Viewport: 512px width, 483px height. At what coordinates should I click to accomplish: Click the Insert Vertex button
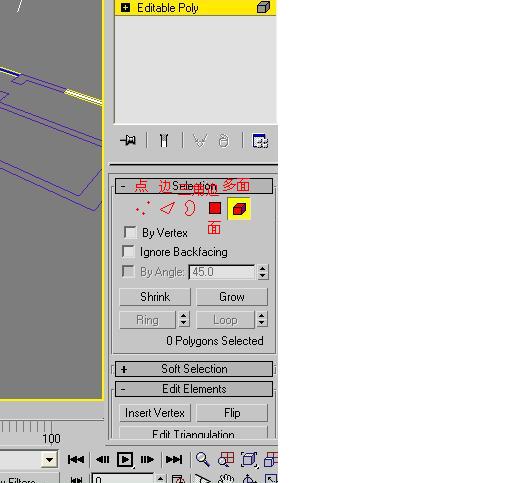155,413
